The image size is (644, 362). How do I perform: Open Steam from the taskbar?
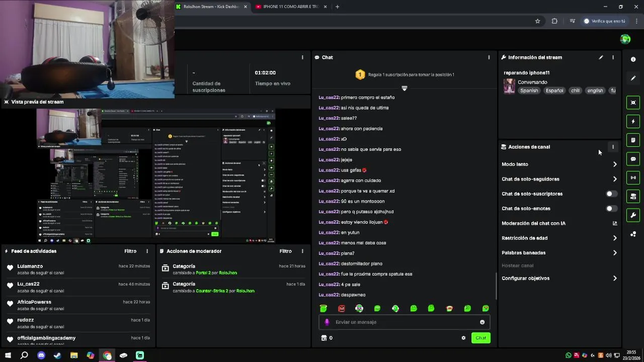(x=57, y=355)
